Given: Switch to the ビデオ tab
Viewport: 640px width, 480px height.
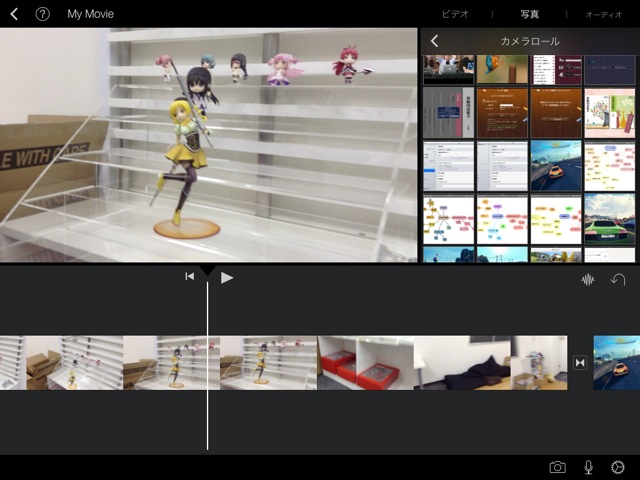Looking at the screenshot, I should (455, 14).
